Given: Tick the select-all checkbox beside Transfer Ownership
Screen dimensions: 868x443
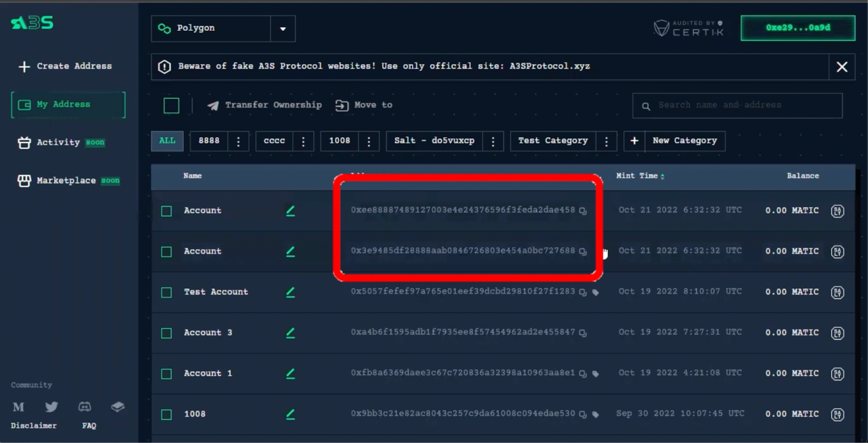Looking at the screenshot, I should click(171, 105).
